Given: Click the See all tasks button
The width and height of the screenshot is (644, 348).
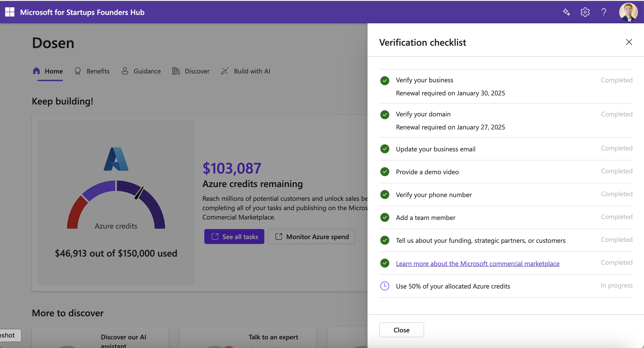Looking at the screenshot, I should pos(234,237).
